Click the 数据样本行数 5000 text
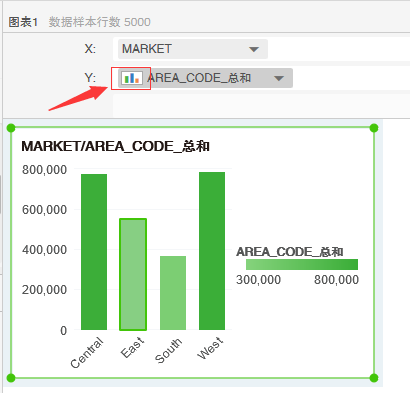This screenshot has width=410, height=393. click(100, 22)
